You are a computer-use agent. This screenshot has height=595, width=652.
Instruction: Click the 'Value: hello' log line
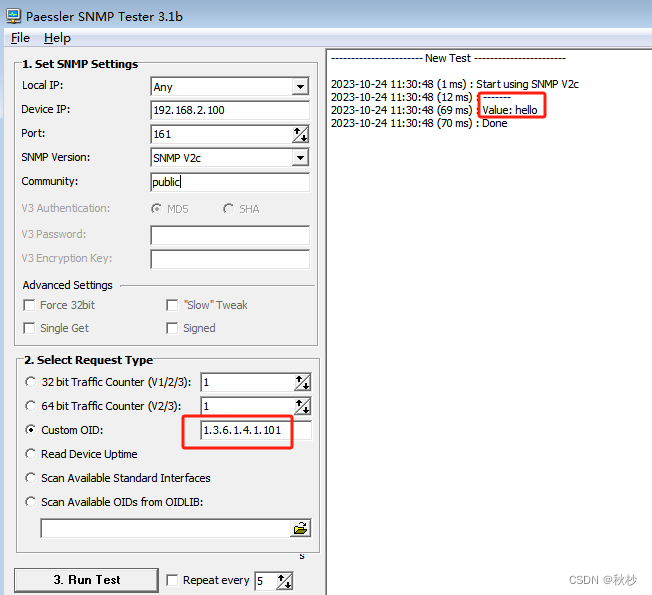tap(434, 110)
